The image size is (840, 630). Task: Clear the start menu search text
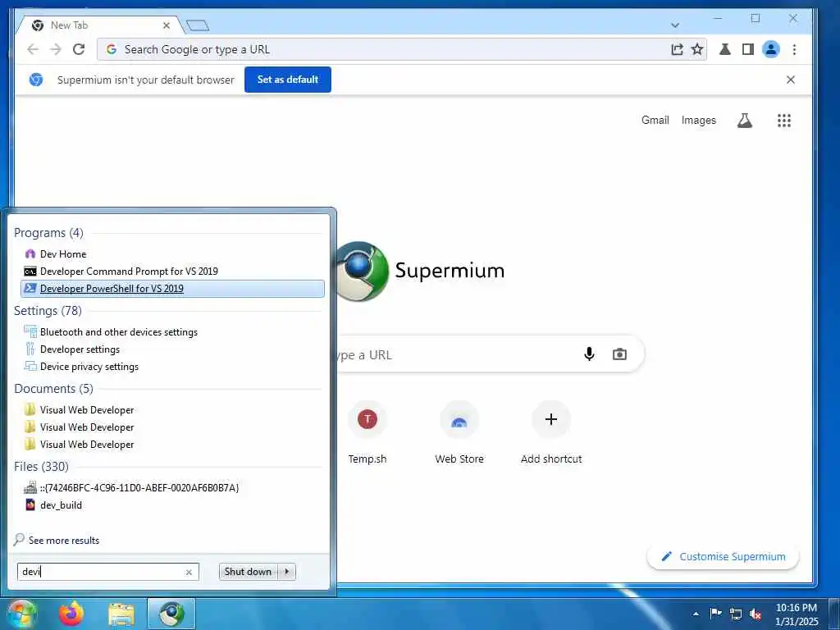click(189, 572)
